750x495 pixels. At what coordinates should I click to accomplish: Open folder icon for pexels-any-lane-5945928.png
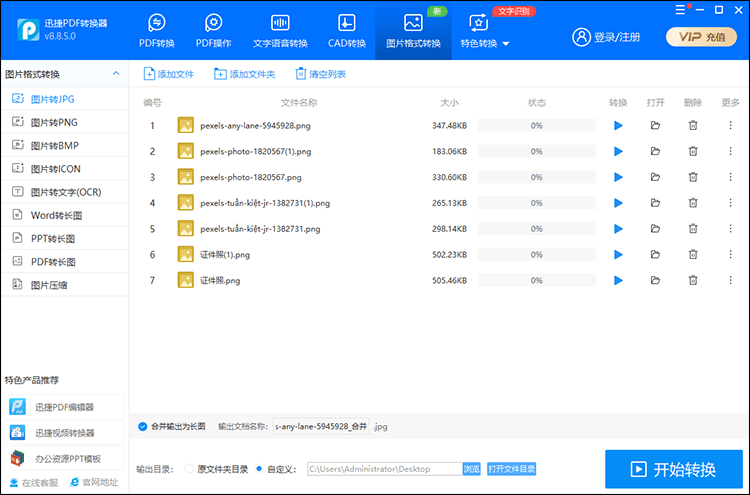pyautogui.click(x=655, y=126)
